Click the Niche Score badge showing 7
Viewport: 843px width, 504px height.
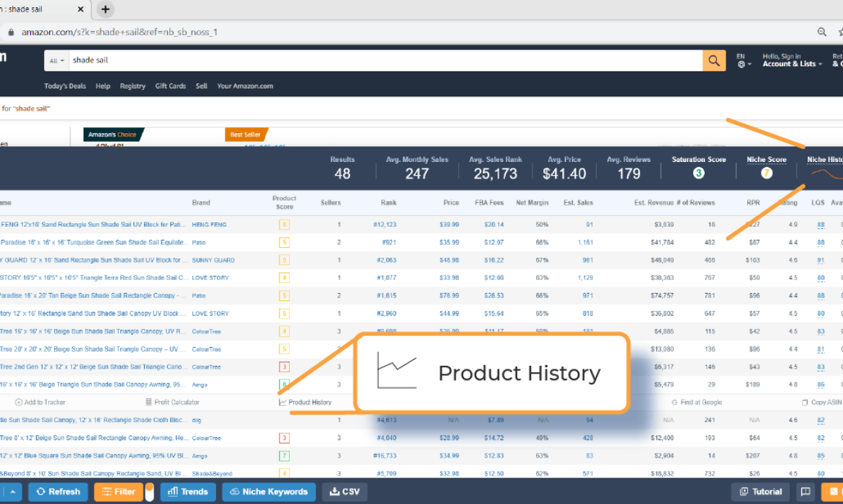[x=767, y=173]
